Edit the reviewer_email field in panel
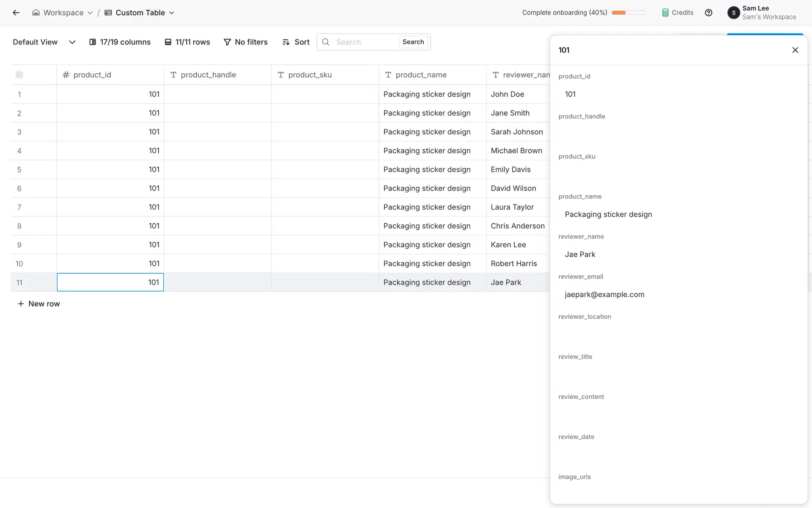The image size is (812, 508). 604,295
